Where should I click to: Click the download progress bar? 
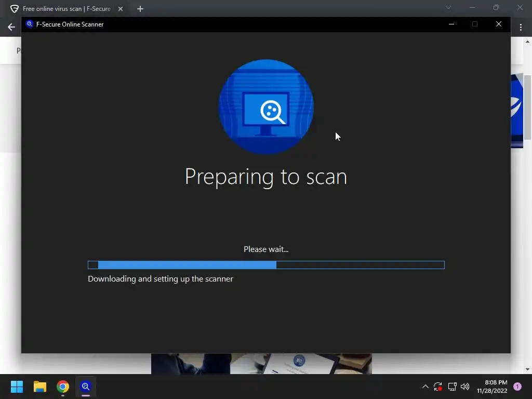266,265
